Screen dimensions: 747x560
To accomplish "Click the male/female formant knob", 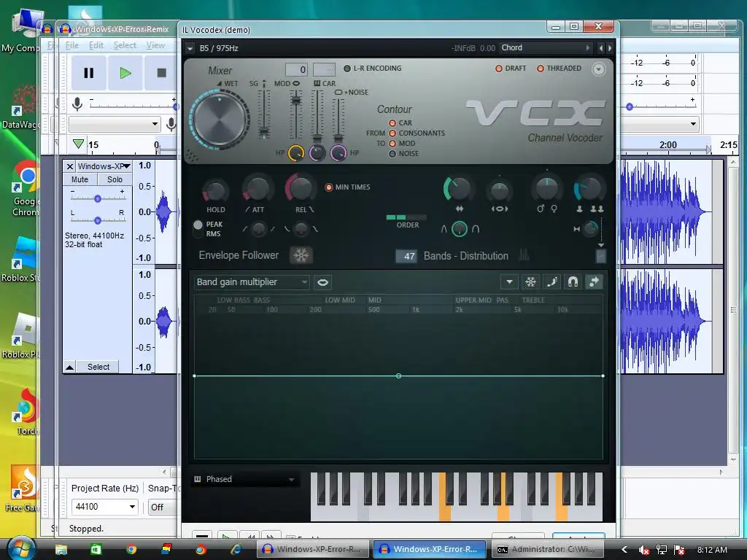I will coord(547,188).
